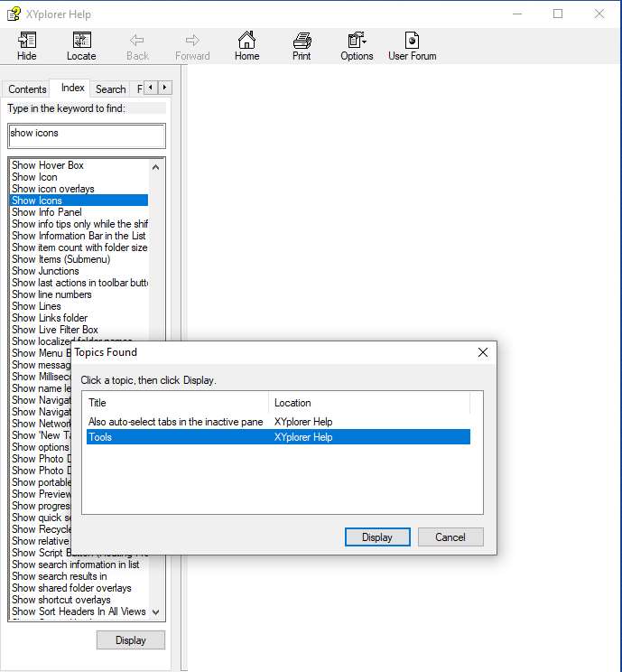Viewport: 622px width, 672px height.
Task: Select 'Show info tips only while the shift' entry
Action: (x=79, y=224)
